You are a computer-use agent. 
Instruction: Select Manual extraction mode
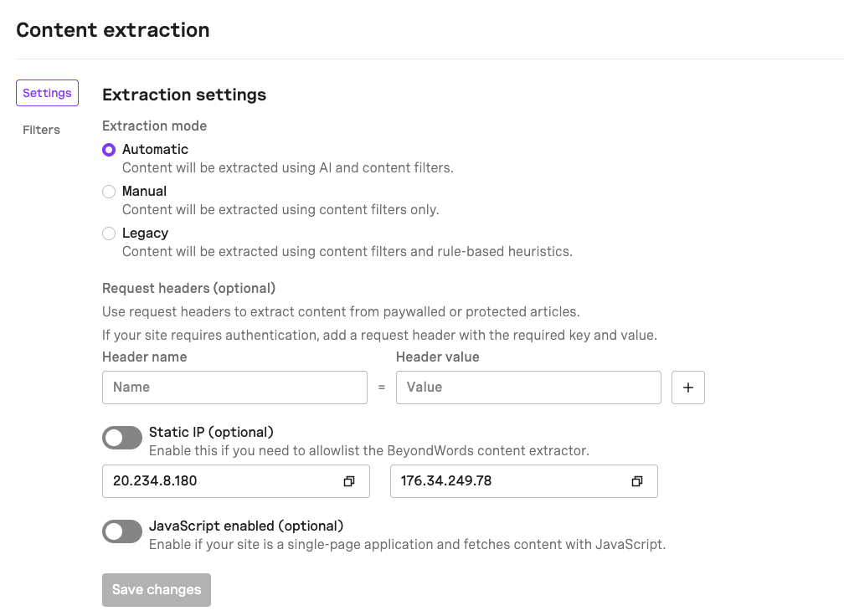(109, 192)
